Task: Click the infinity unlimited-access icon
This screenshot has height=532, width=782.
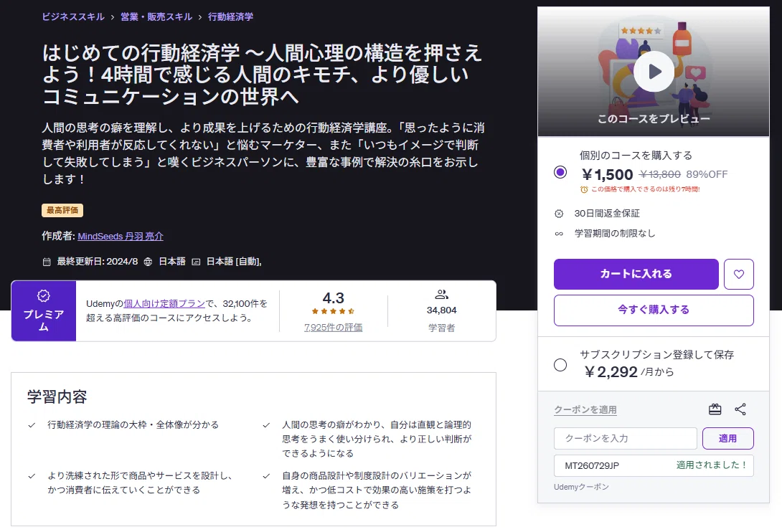Action: 559,233
